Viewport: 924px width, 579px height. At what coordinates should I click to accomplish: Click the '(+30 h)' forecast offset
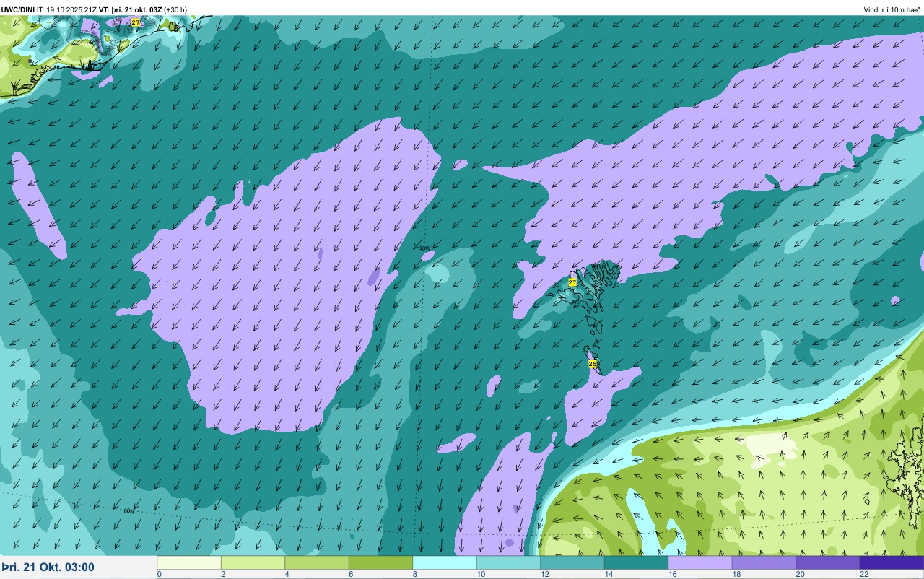[x=176, y=9]
